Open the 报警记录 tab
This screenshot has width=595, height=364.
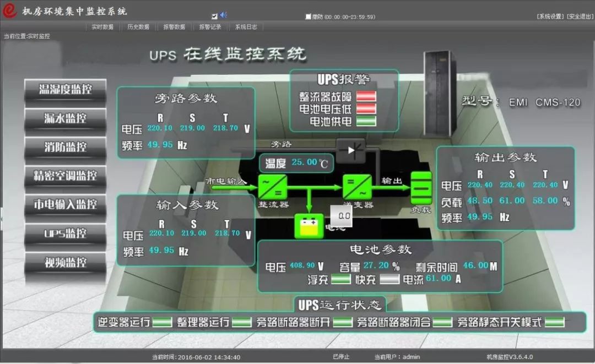(x=210, y=26)
